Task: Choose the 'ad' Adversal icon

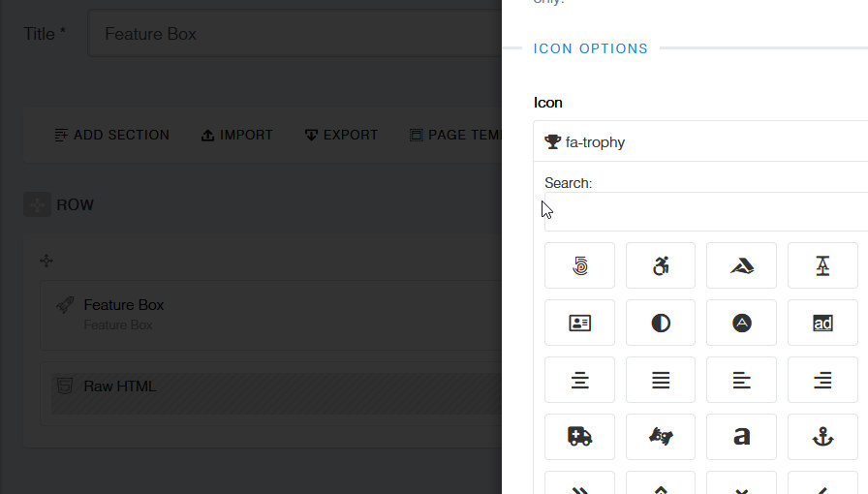Action: coord(822,324)
